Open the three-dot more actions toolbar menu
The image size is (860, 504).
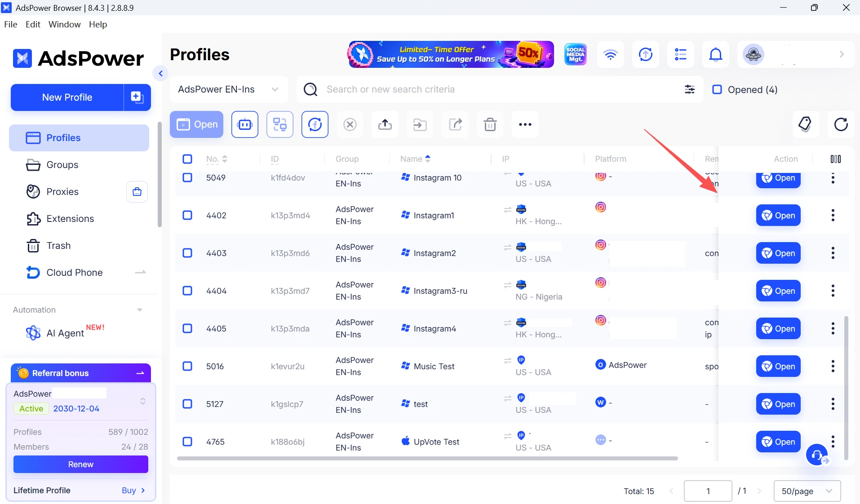coord(525,124)
